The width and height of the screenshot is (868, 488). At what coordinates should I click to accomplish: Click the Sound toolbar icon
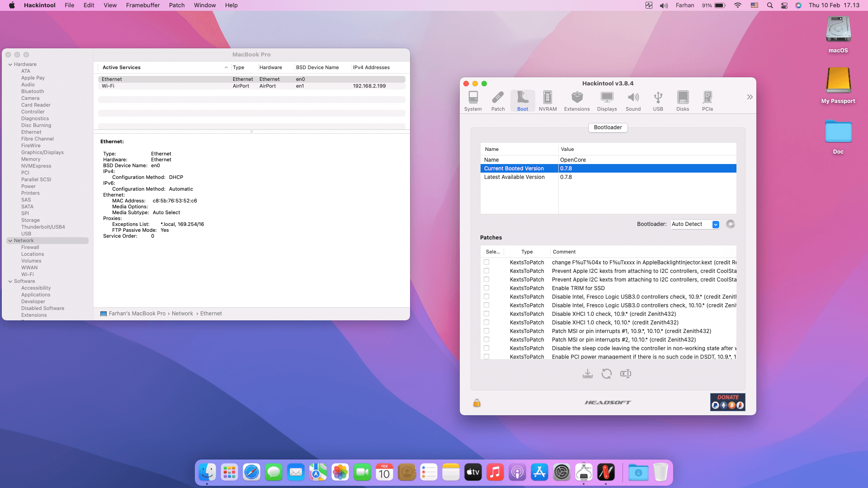(633, 101)
